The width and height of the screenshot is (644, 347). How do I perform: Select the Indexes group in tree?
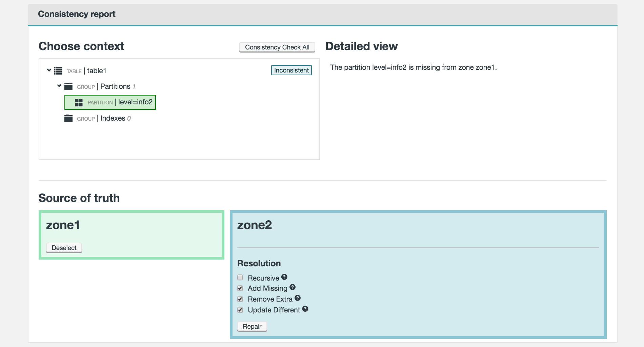coord(113,118)
